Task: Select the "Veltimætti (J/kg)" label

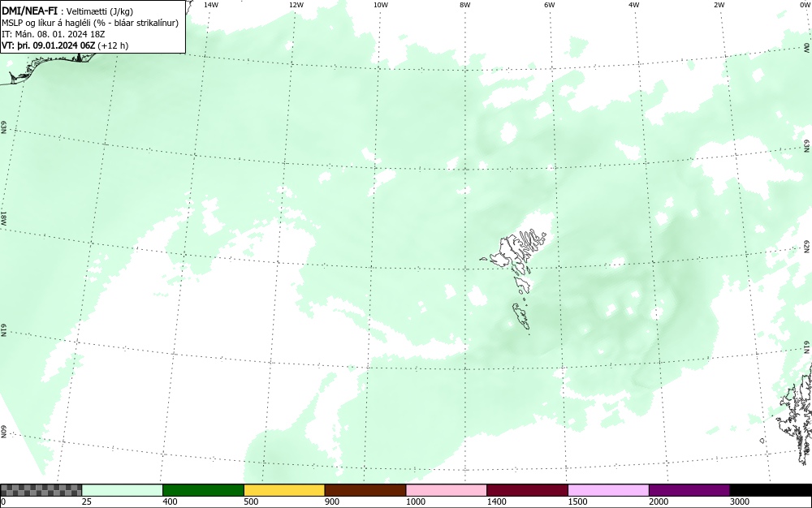Action: click(100, 11)
